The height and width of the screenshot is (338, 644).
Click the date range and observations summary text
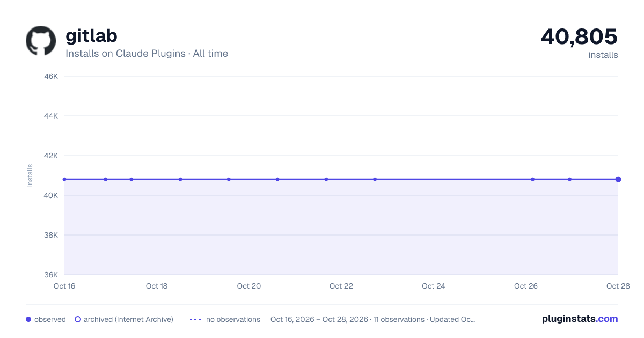(x=373, y=319)
